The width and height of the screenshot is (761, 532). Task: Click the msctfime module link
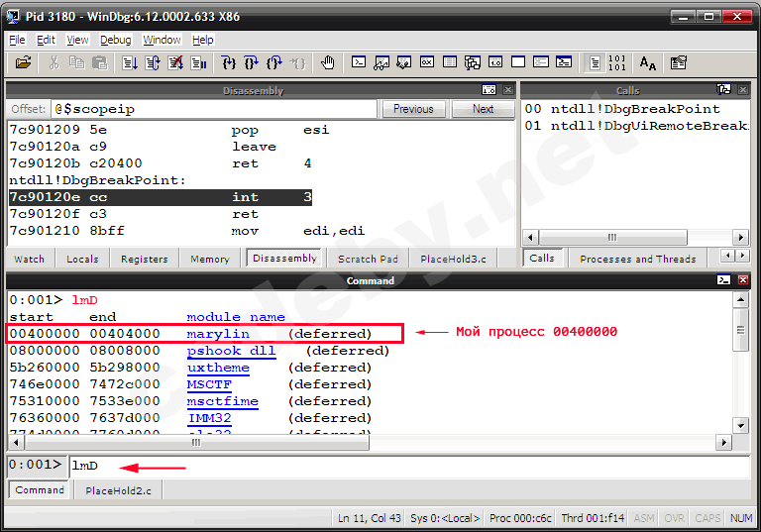[222, 401]
